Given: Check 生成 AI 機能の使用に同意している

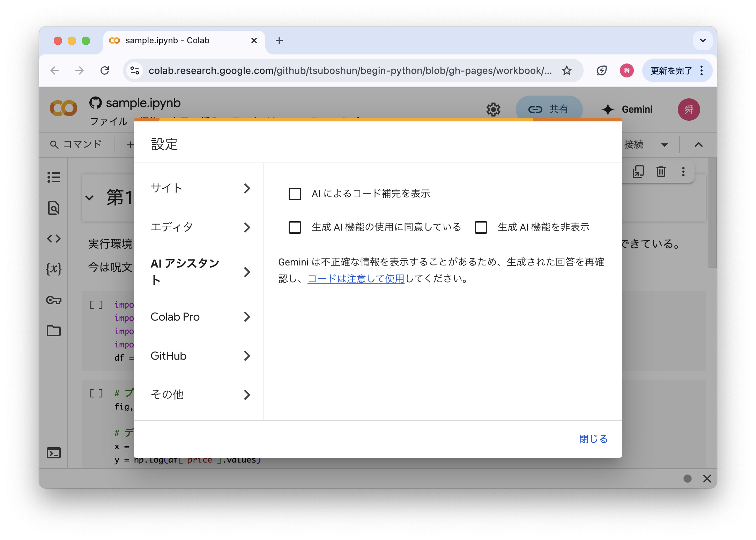Looking at the screenshot, I should coord(295,227).
